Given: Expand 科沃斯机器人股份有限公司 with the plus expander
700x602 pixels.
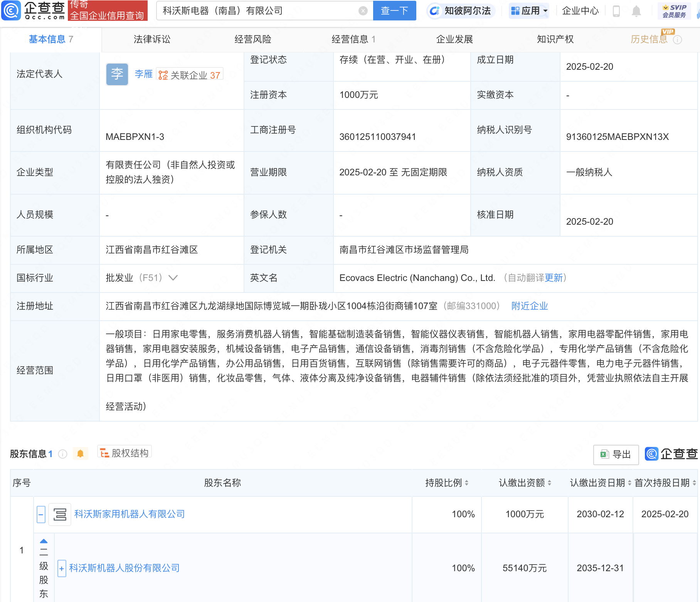Looking at the screenshot, I should (x=61, y=568).
